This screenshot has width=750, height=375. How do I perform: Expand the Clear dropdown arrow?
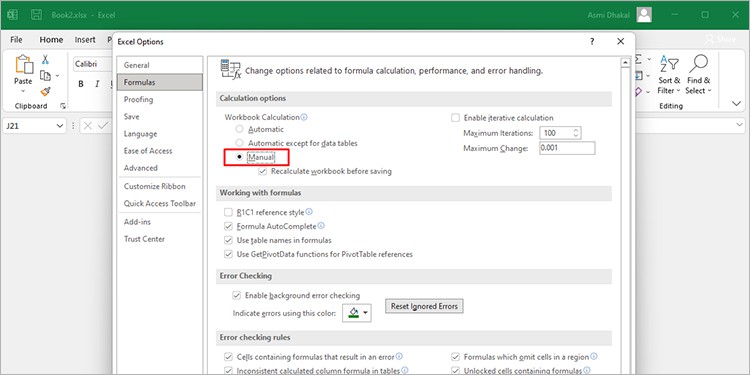(649, 91)
